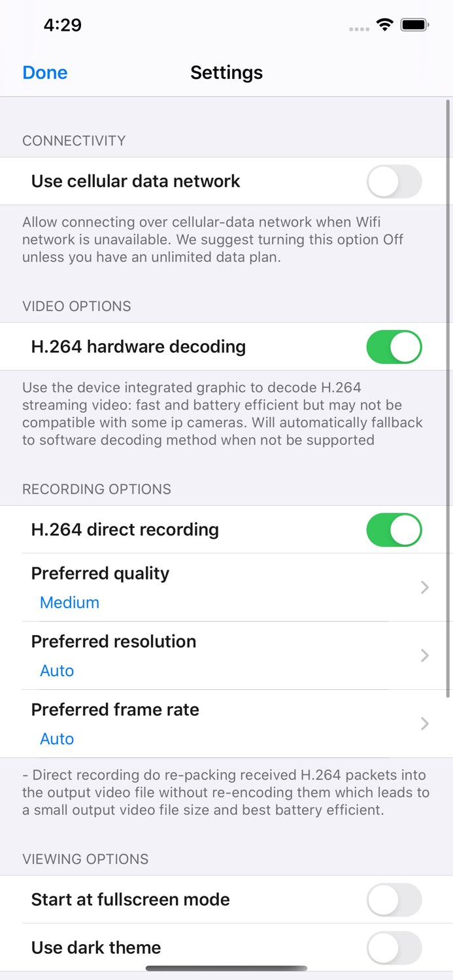Switch on Use dark theme
The image size is (453, 980).
coord(394,947)
